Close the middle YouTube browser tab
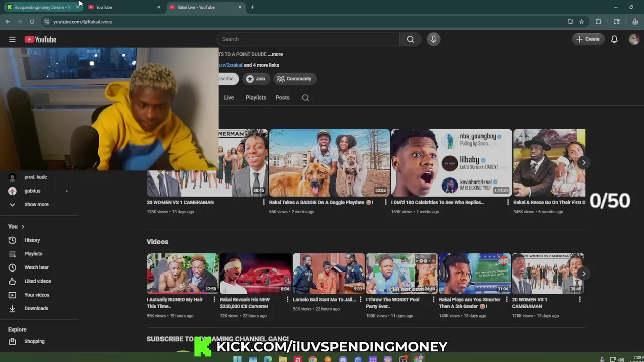The height and width of the screenshot is (362, 644). [159, 7]
